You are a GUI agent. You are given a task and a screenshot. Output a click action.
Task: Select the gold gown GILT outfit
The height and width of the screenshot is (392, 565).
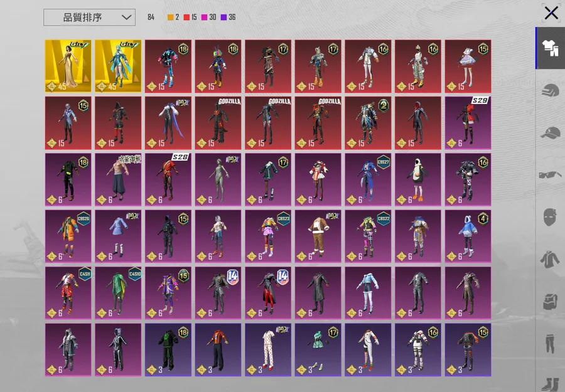68,66
